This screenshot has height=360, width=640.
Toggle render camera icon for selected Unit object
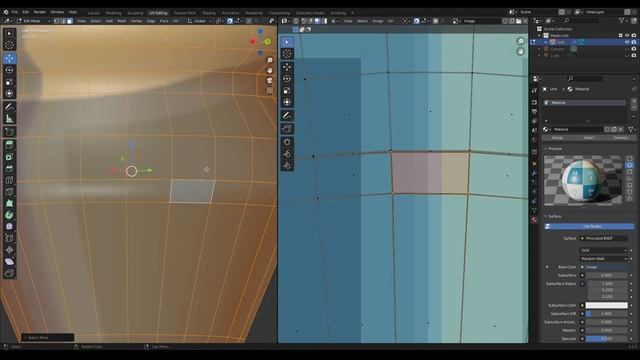633,42
